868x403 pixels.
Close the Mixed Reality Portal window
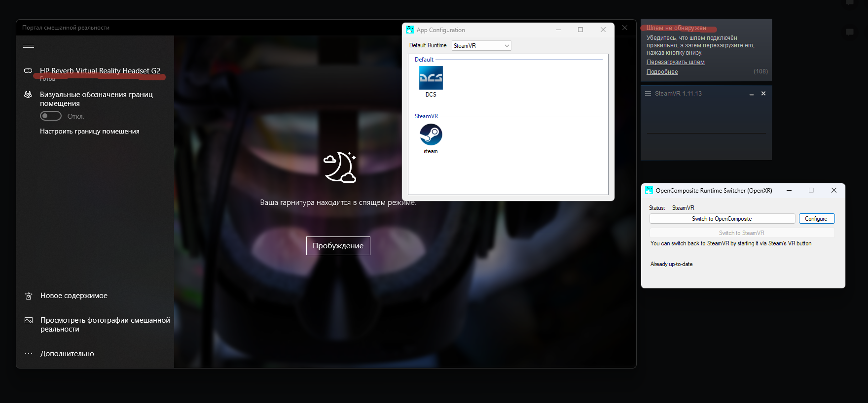pos(625,28)
